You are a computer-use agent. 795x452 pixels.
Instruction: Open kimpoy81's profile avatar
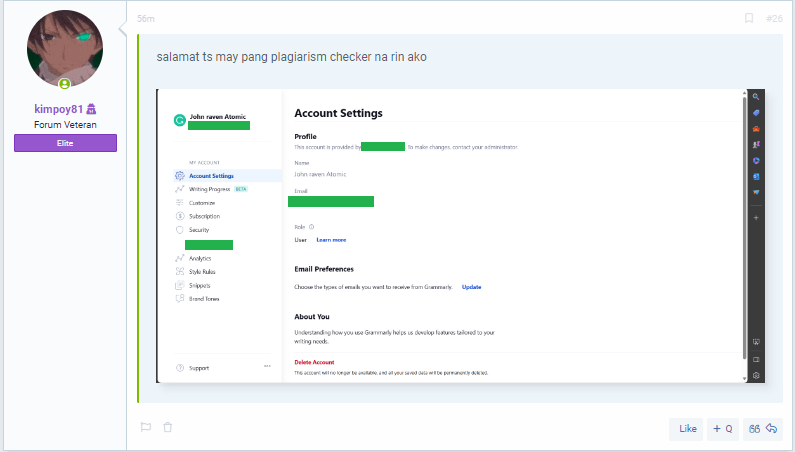[x=65, y=49]
